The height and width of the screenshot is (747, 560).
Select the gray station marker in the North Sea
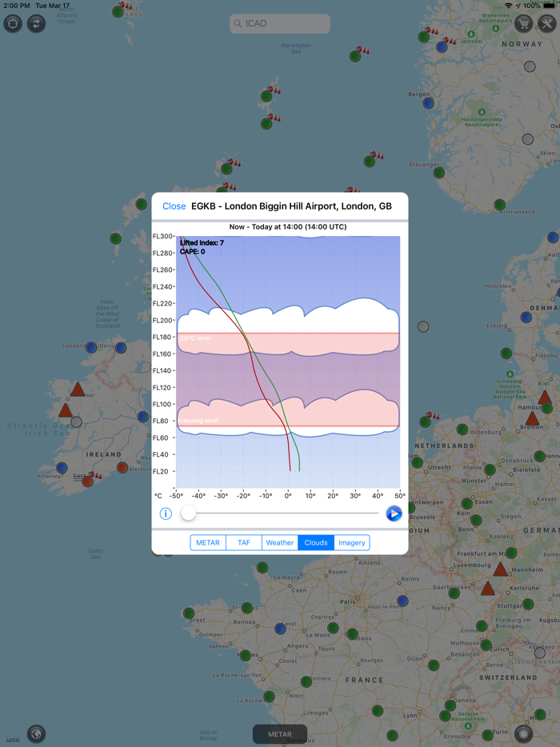pos(423,326)
